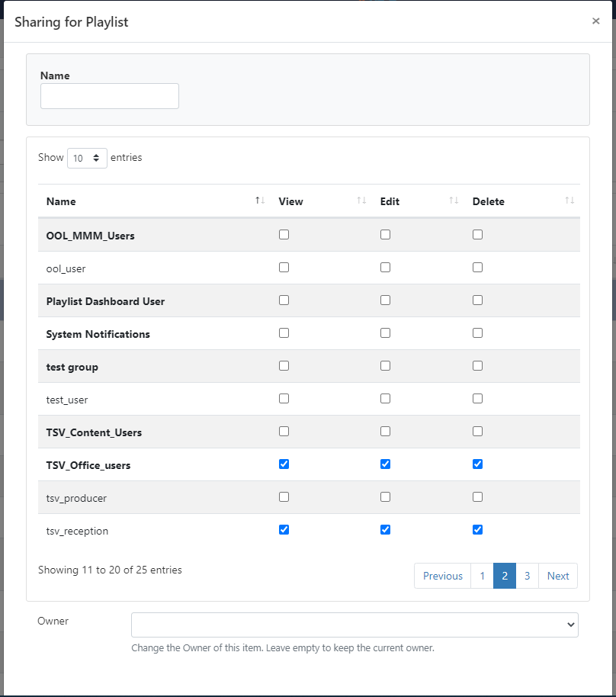616x697 pixels.
Task: Enable Delete for OOL_MMM_Users
Action: tap(478, 235)
